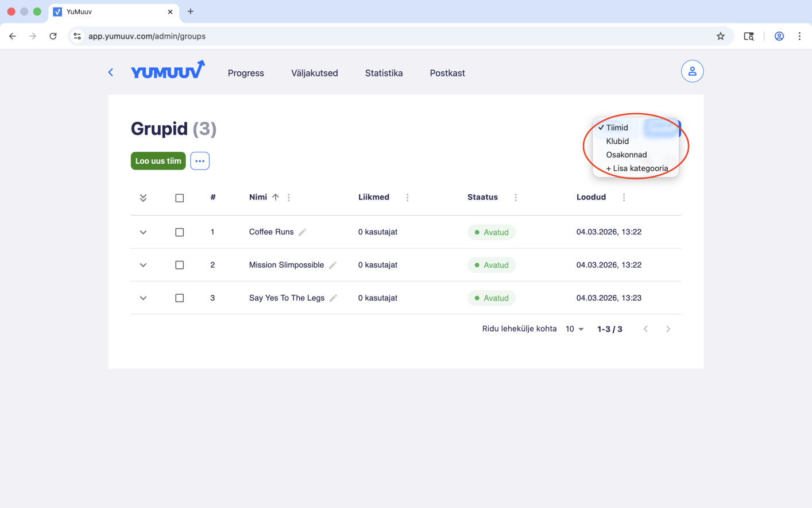The width and height of the screenshot is (812, 508).
Task: Click the sort arrow next to Nimi
Action: pos(276,197)
